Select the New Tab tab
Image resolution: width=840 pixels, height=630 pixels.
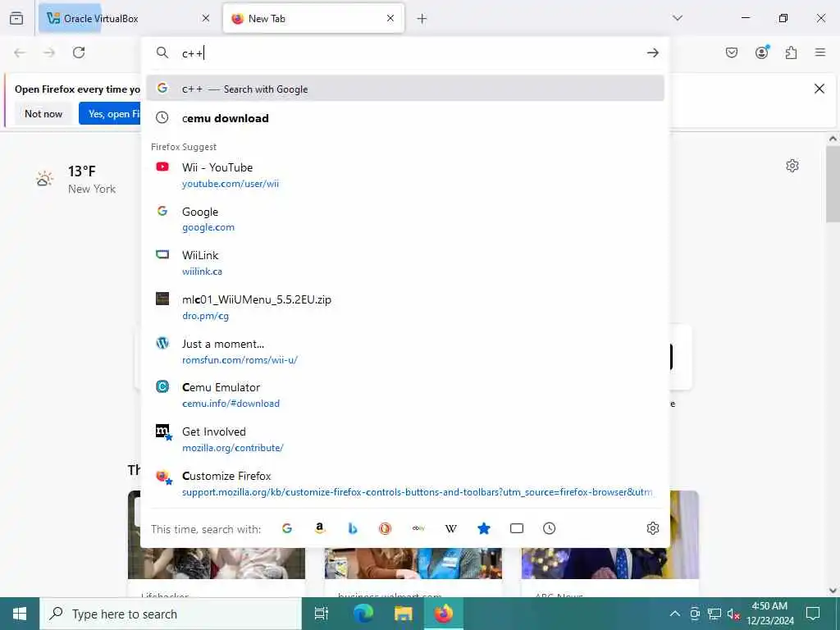point(313,19)
